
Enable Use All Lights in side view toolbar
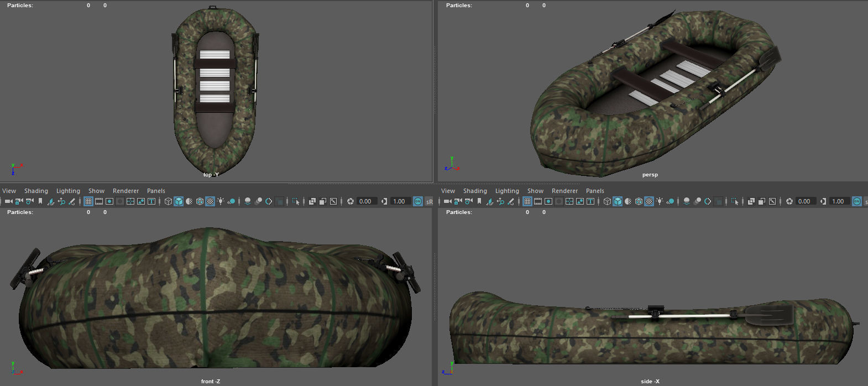(x=660, y=201)
